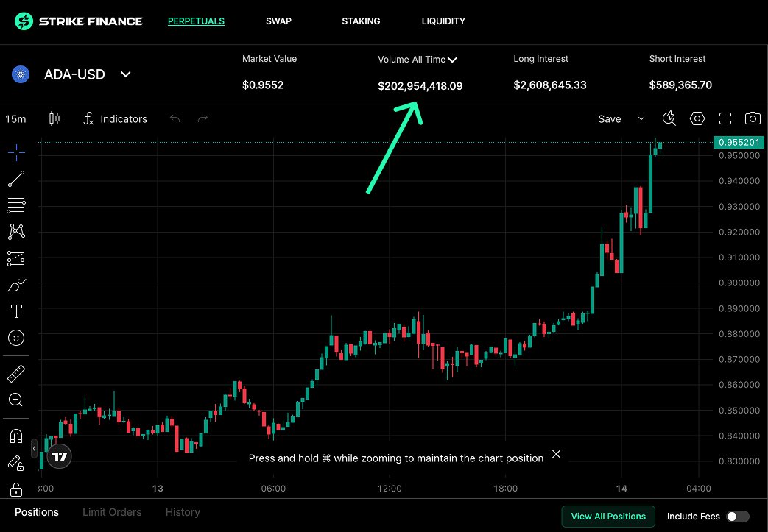Click View All Positions button
Viewport: 768px width, 532px height.
pos(608,517)
